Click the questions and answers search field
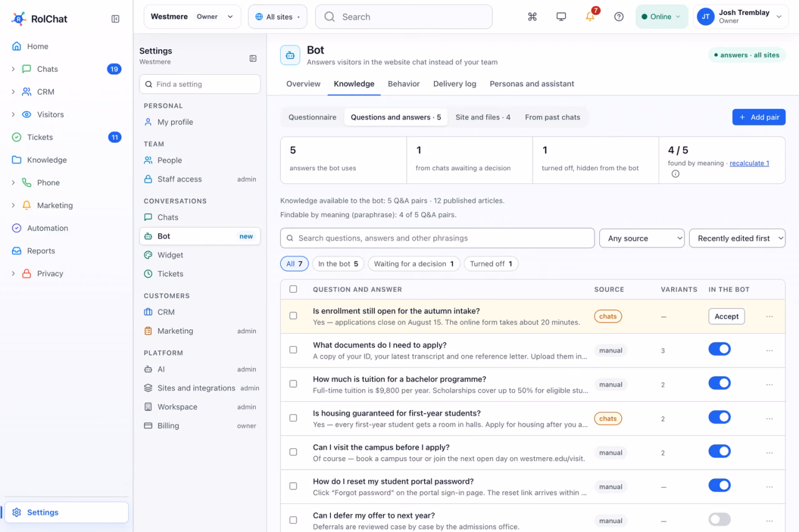The width and height of the screenshot is (799, 532). (x=437, y=238)
